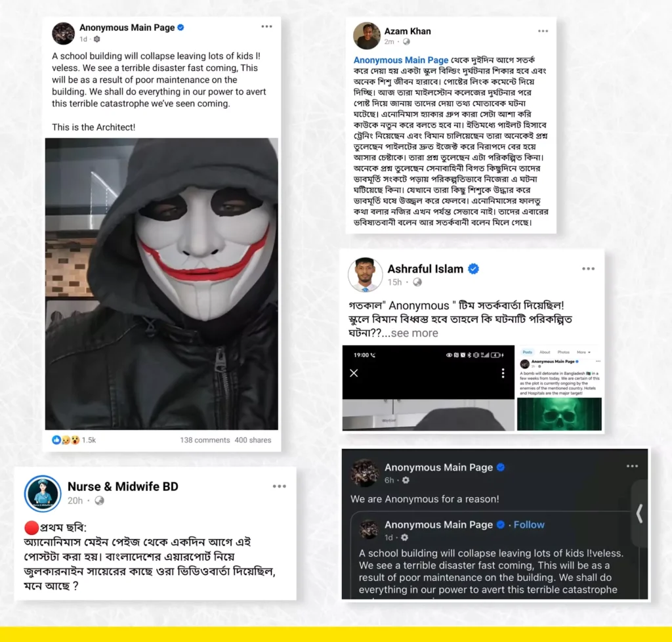The width and height of the screenshot is (672, 642).
Task: Open More dropdown in embedded page tabs
Action: pos(583,352)
